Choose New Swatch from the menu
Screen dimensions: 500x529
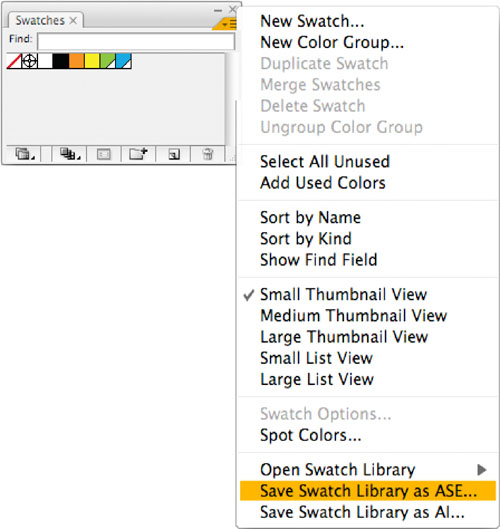[x=312, y=21]
